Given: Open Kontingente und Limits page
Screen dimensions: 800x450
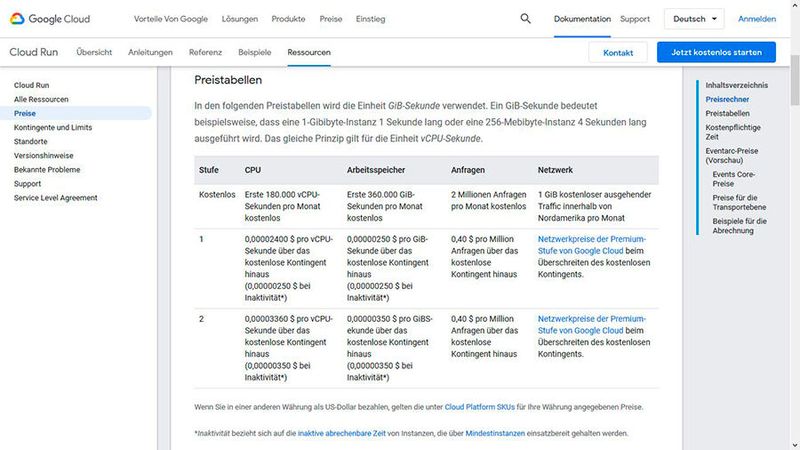Looking at the screenshot, I should pos(53,127).
